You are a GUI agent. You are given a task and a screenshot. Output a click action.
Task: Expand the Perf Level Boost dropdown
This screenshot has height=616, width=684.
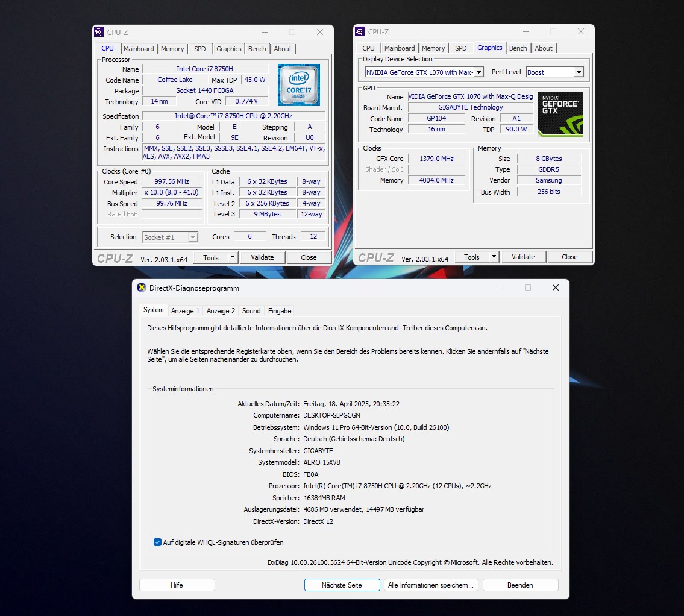(x=578, y=72)
